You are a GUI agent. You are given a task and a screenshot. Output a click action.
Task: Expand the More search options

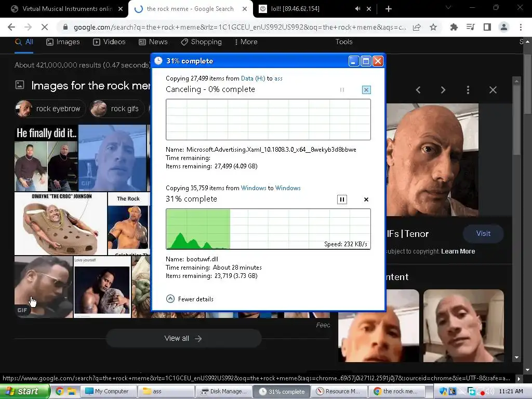tap(246, 42)
